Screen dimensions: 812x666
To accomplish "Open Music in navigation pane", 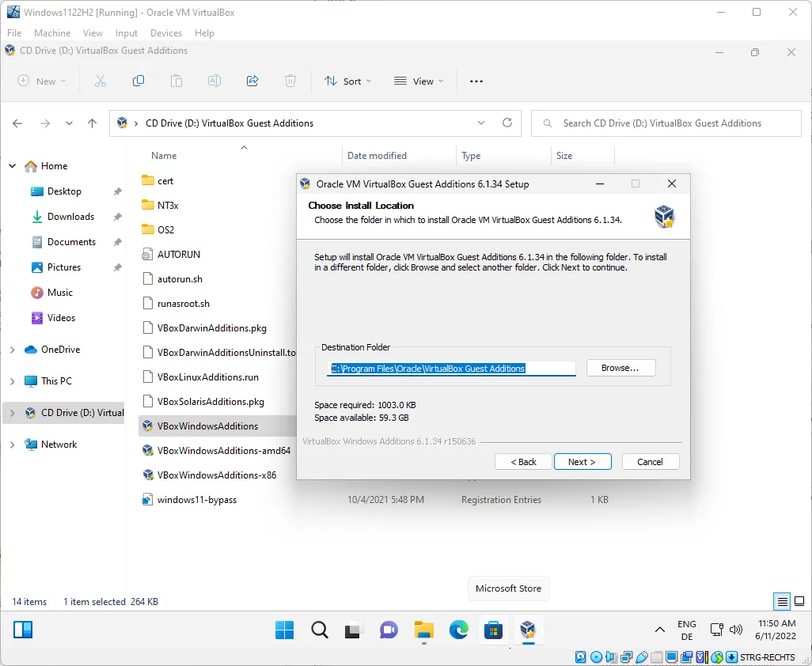I will 59,293.
